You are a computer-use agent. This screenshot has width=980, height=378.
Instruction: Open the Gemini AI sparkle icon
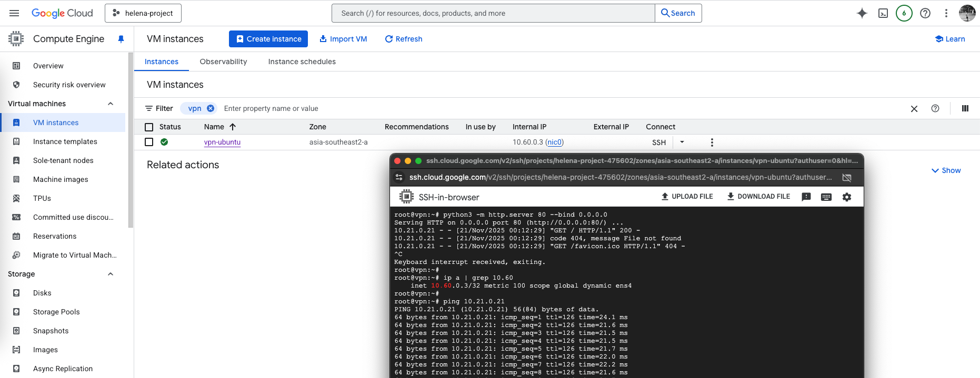(862, 13)
